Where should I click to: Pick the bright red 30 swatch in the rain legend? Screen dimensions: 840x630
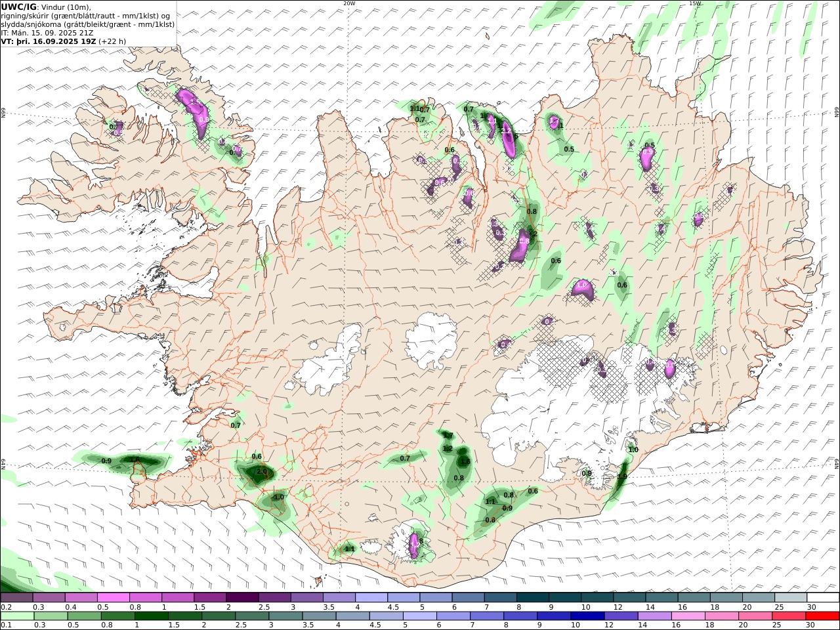[822, 616]
